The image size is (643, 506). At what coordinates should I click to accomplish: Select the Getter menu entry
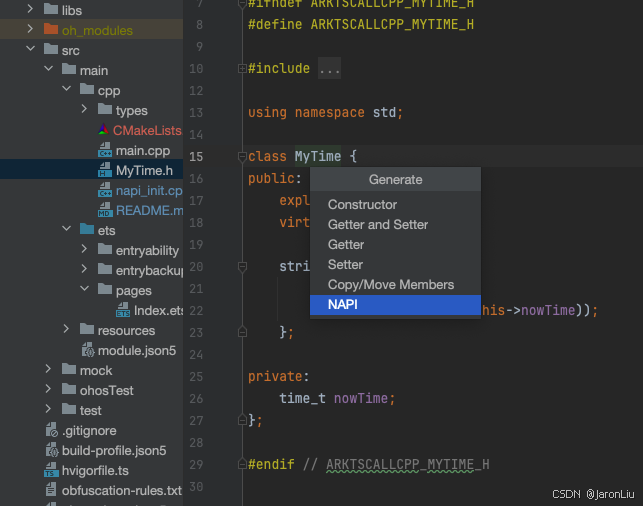point(395,245)
